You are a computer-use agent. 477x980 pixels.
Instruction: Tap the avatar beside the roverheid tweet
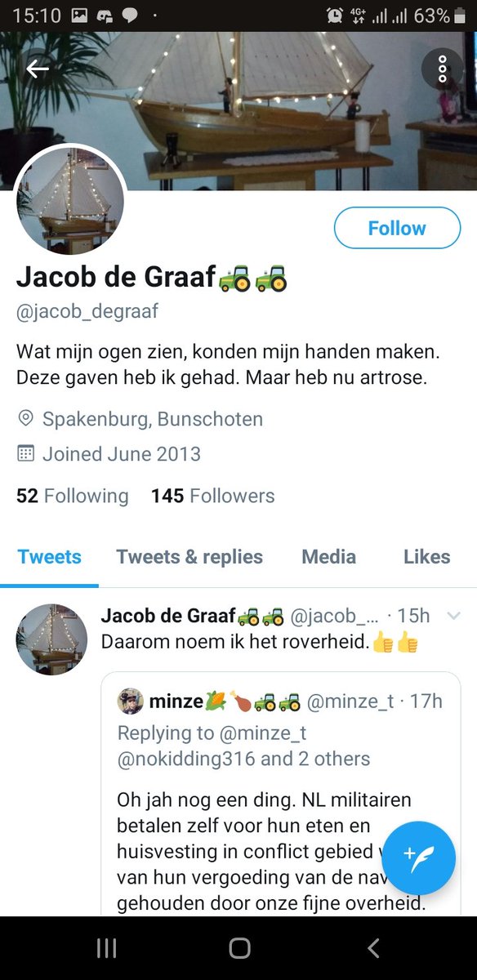click(51, 639)
